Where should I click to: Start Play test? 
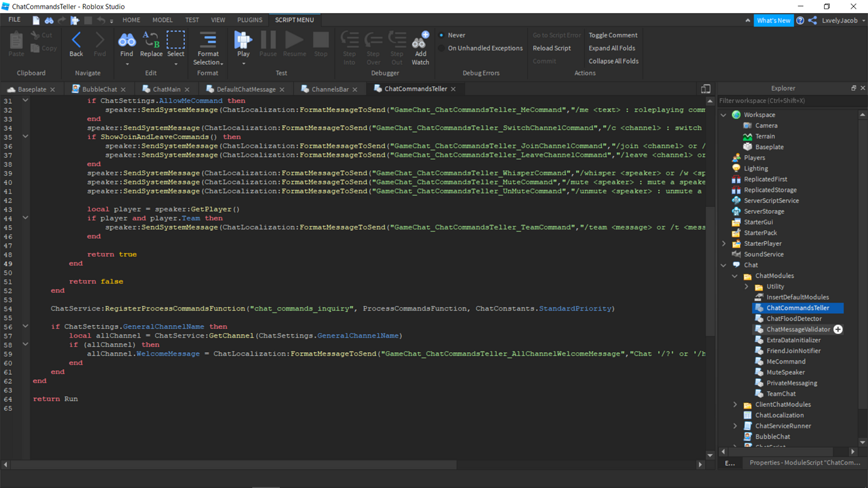tap(243, 40)
